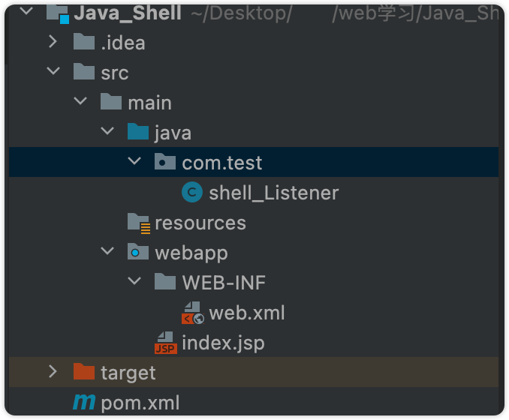Collapse the src folder

click(53, 73)
